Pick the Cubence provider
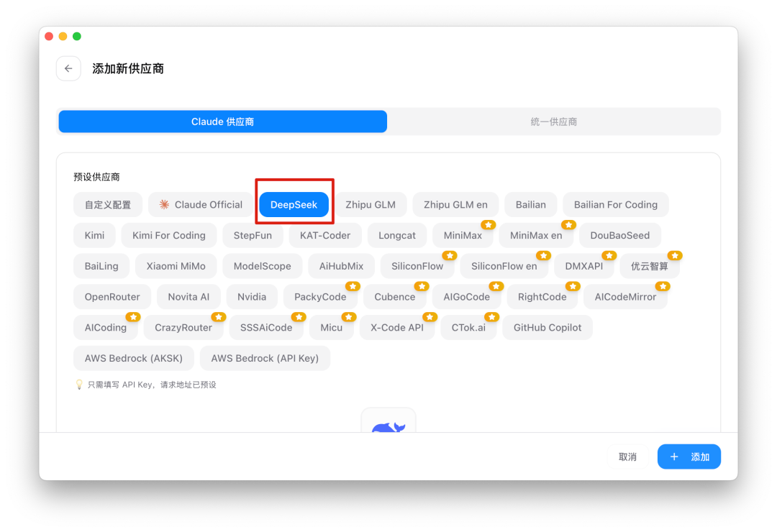The width and height of the screenshot is (777, 532). [x=394, y=297]
